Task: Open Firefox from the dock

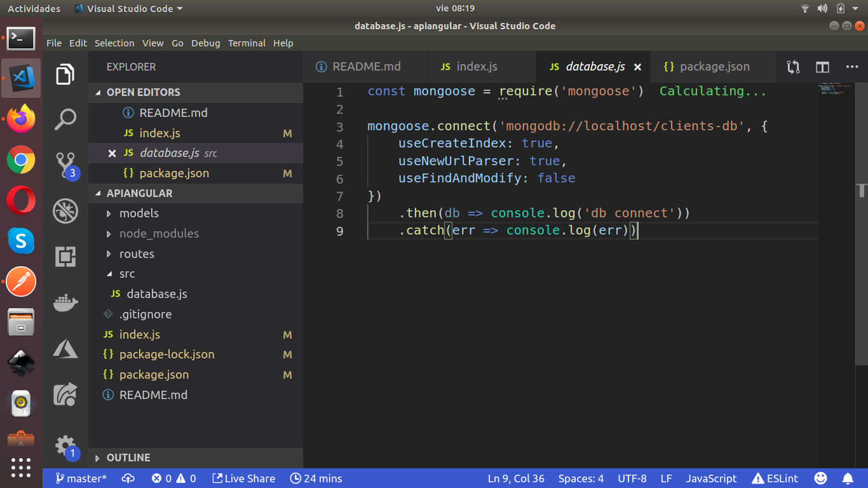Action: pos(21,119)
